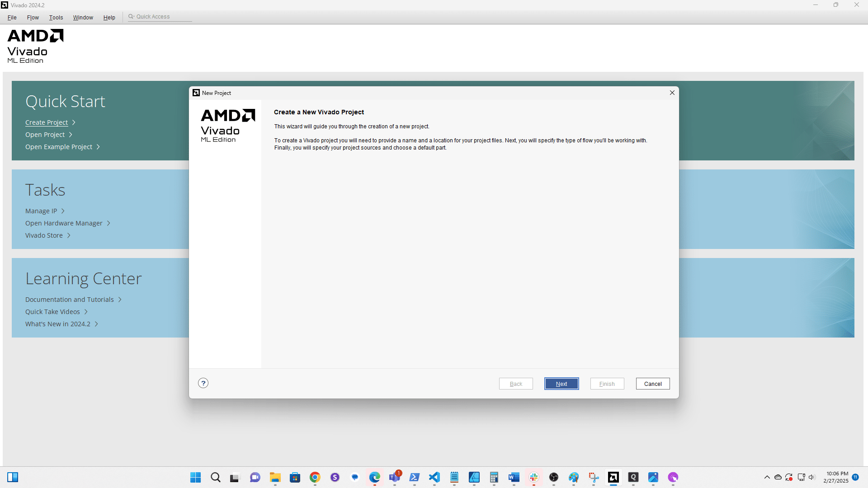
Task: Click Vivado icon in the taskbar
Action: tap(613, 477)
